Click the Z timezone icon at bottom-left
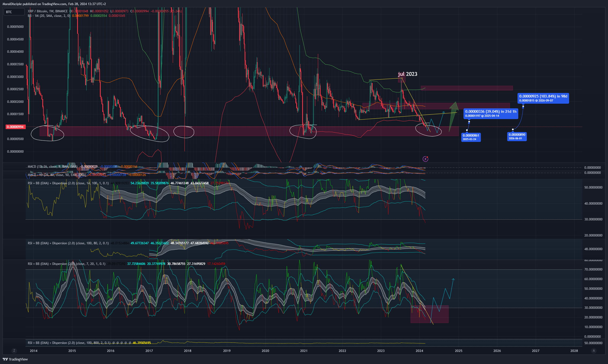 pos(14,351)
